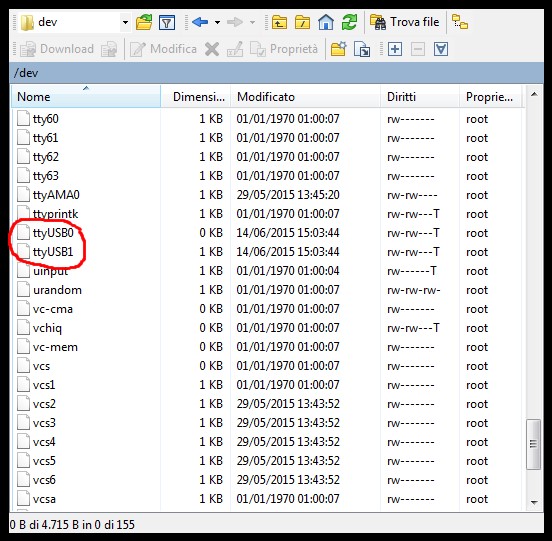Viewport: 552px width, 541px height.
Task: Click the scroll down arrow
Action: (x=534, y=502)
